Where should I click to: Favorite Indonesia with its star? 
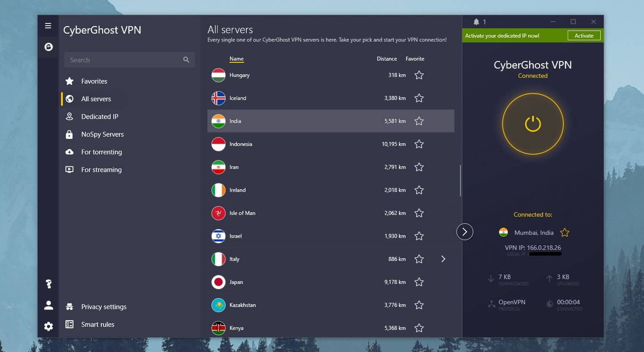click(x=419, y=144)
